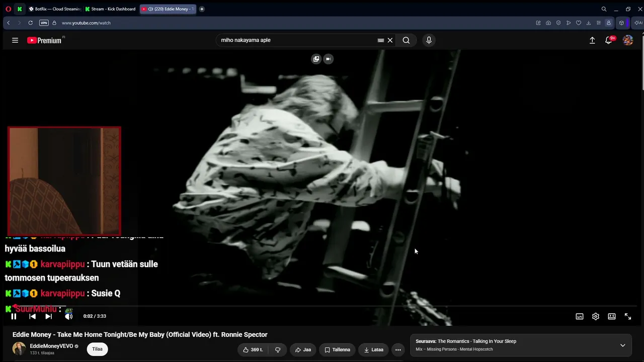The height and width of the screenshot is (362, 644).
Task: Clear the YouTube search query
Action: click(x=390, y=40)
